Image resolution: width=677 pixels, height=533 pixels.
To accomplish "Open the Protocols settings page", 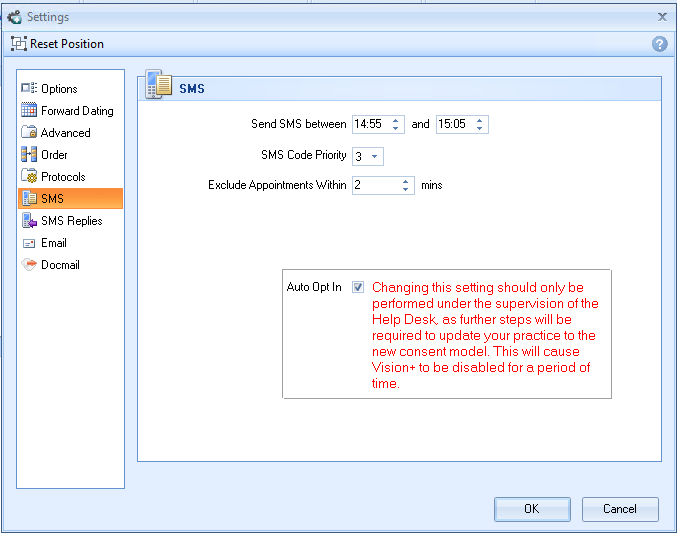I will [70, 177].
